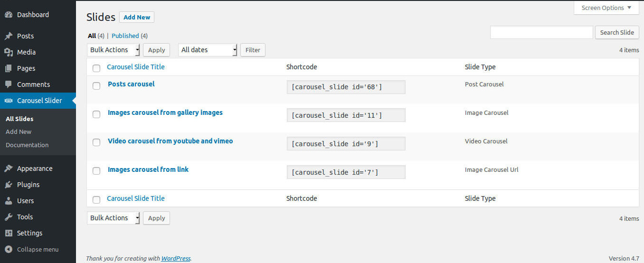Click the Plugins plug icon
Screen dimensions: 644x263
pyautogui.click(x=9, y=185)
